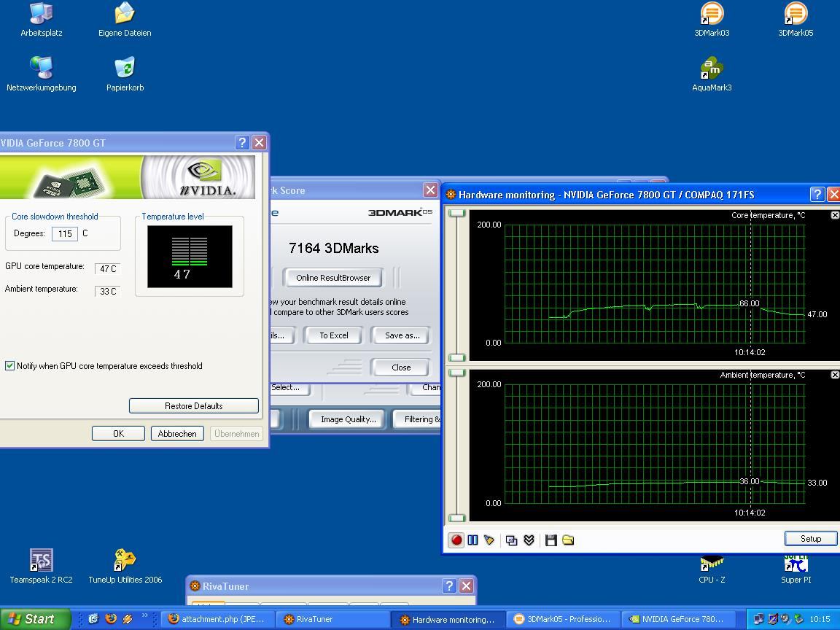Launch the Super PI desktop shortcut
Image resolution: width=840 pixels, height=630 pixels.
[x=796, y=570]
